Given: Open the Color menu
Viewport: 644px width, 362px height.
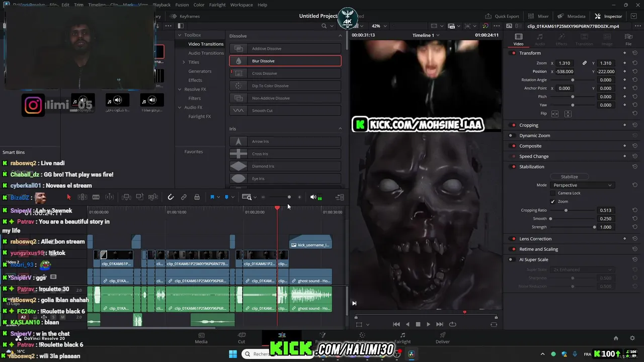Looking at the screenshot, I should (x=199, y=5).
